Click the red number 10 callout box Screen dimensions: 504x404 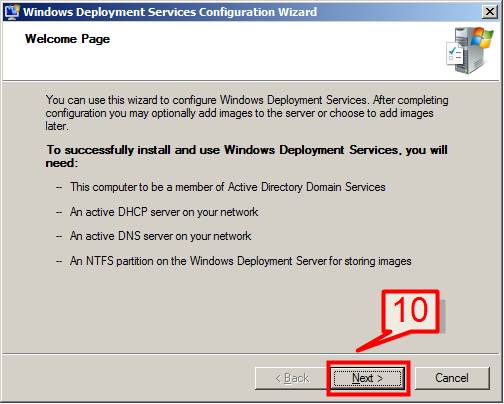(x=411, y=311)
